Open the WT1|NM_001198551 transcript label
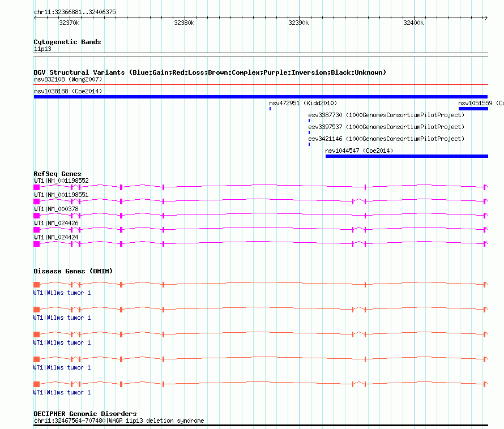 pyautogui.click(x=61, y=195)
